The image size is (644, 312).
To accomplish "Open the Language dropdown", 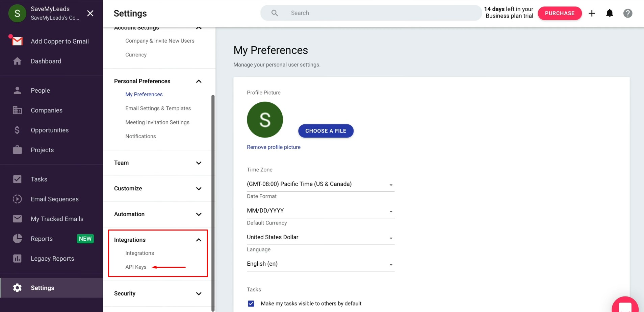I will (320, 264).
